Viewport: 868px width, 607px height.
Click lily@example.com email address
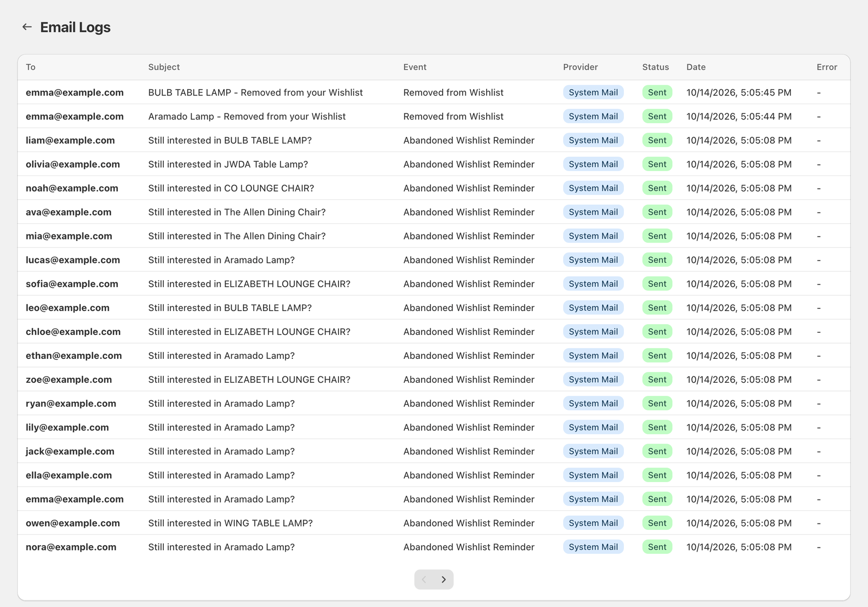tap(67, 427)
